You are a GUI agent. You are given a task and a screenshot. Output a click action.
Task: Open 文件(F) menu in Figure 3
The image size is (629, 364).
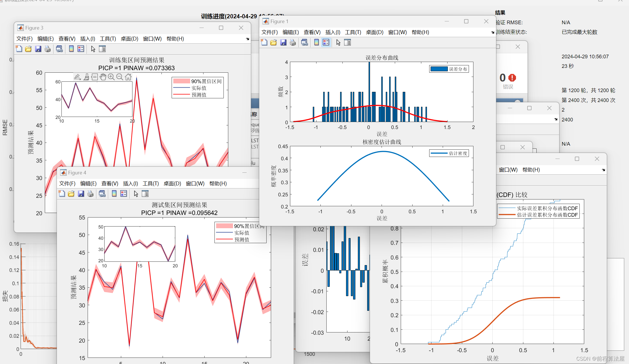pos(25,39)
